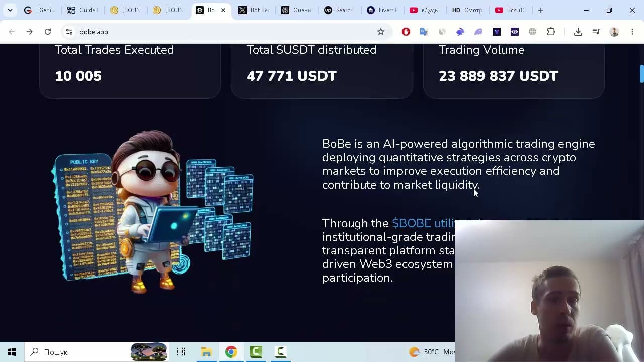
Task: Click the Total Trades Executed label
Action: click(114, 50)
